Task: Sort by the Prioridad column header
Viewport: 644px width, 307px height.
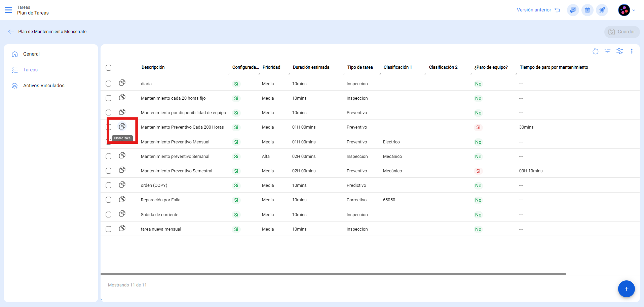Action: coord(271,67)
